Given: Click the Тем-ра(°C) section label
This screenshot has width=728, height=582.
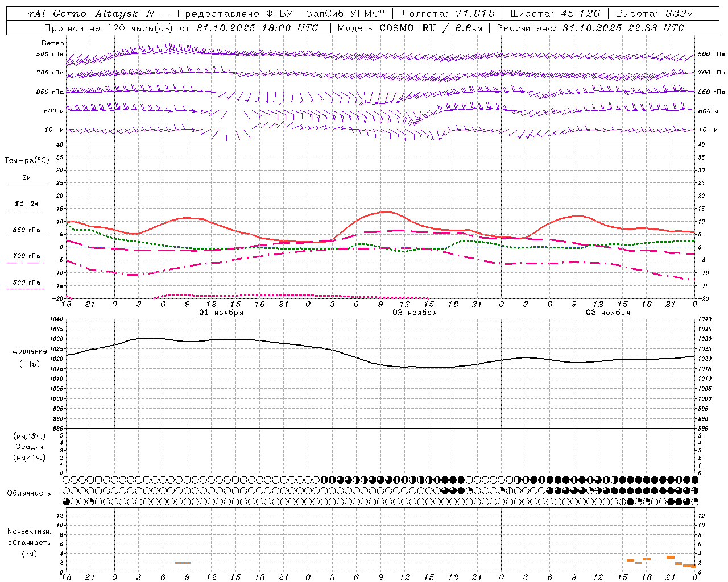Looking at the screenshot, I should (x=27, y=161).
